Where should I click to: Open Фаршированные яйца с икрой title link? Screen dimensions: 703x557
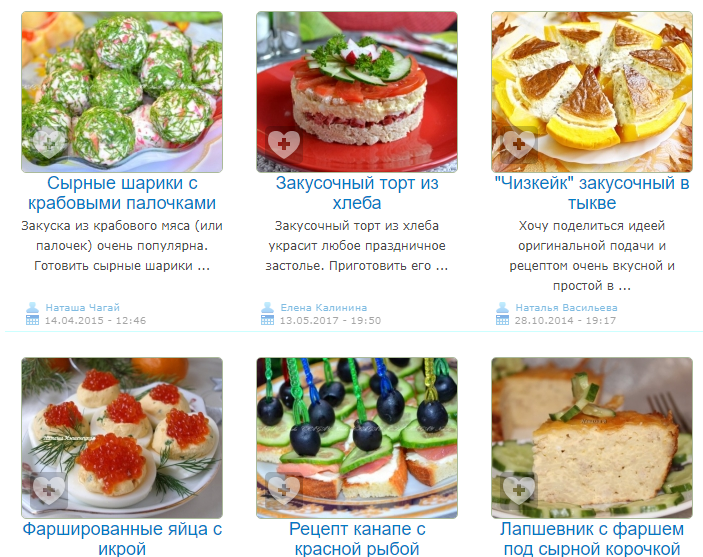(x=122, y=538)
